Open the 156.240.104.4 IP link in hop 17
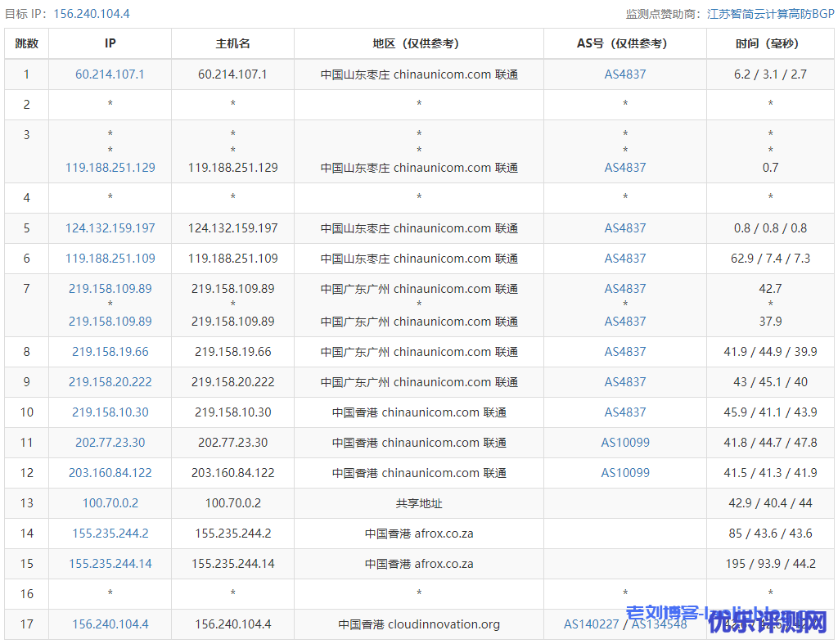The image size is (838, 644). pos(110,624)
